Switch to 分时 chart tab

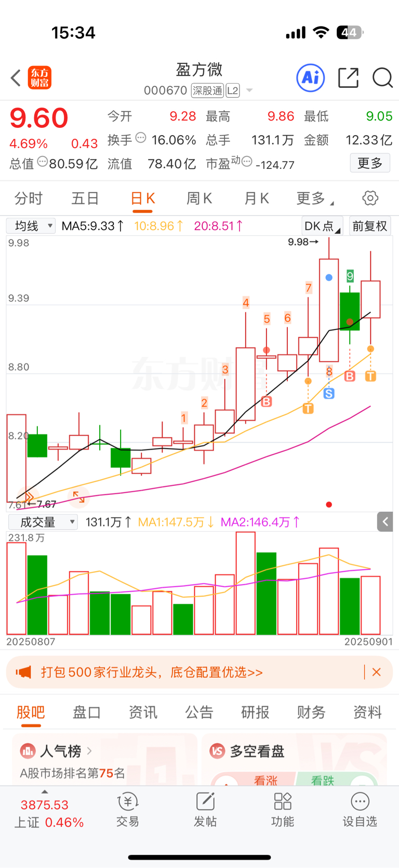coord(29,198)
